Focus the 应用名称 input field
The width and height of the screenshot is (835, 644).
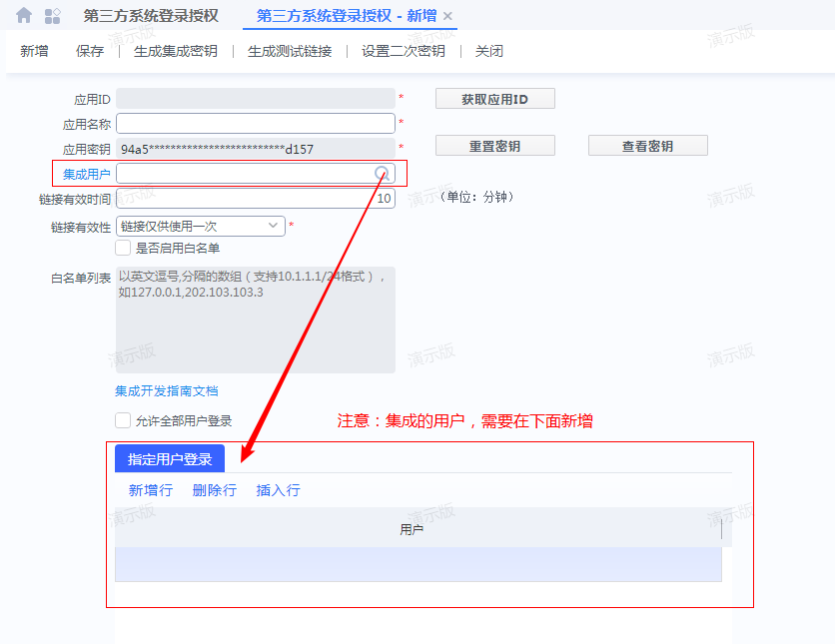point(255,124)
